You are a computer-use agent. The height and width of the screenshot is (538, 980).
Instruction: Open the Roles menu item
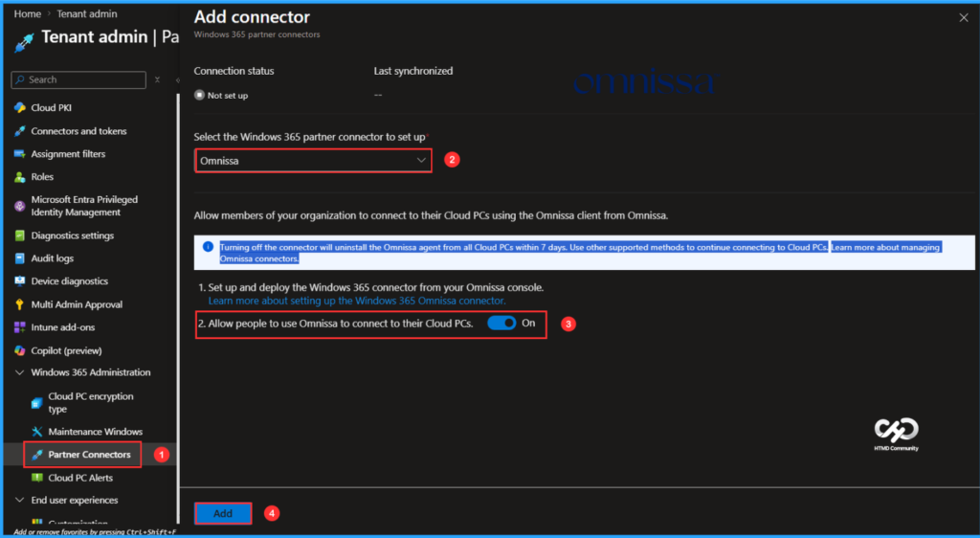(42, 177)
